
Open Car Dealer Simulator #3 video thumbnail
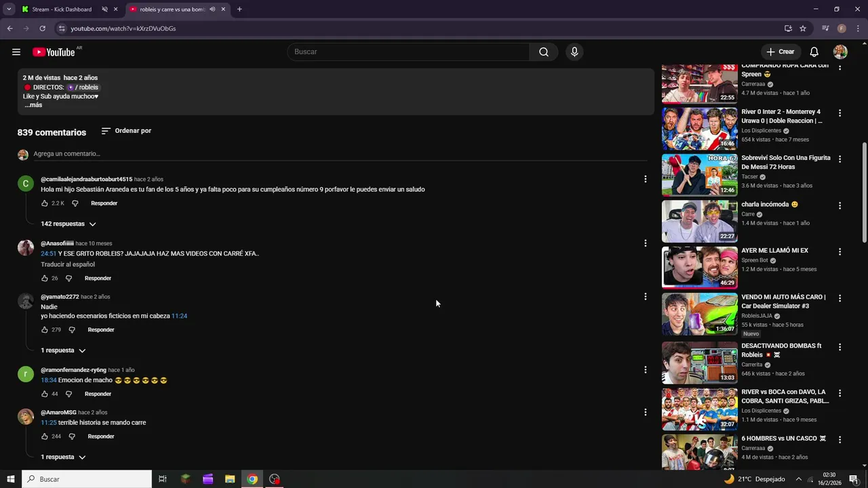(x=700, y=314)
